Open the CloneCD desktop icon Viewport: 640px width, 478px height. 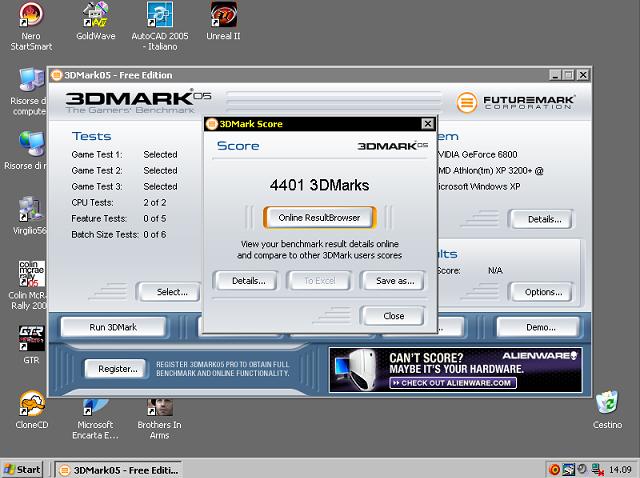click(x=32, y=409)
